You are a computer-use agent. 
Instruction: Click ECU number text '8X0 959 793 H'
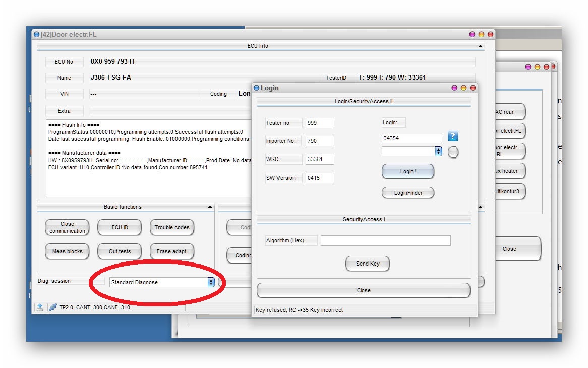pos(112,61)
